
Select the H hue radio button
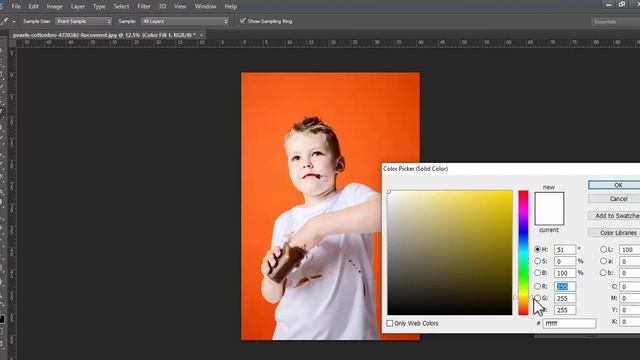click(x=538, y=249)
